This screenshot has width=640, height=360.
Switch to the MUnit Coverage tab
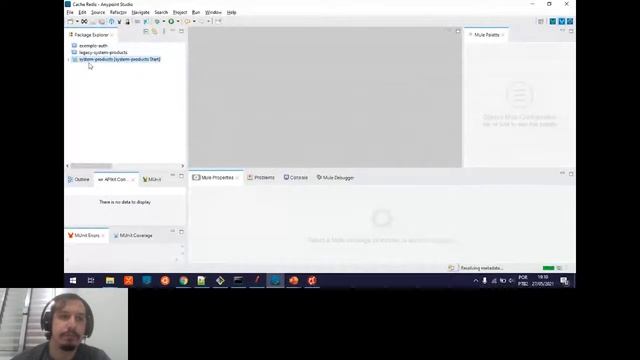[133, 236]
